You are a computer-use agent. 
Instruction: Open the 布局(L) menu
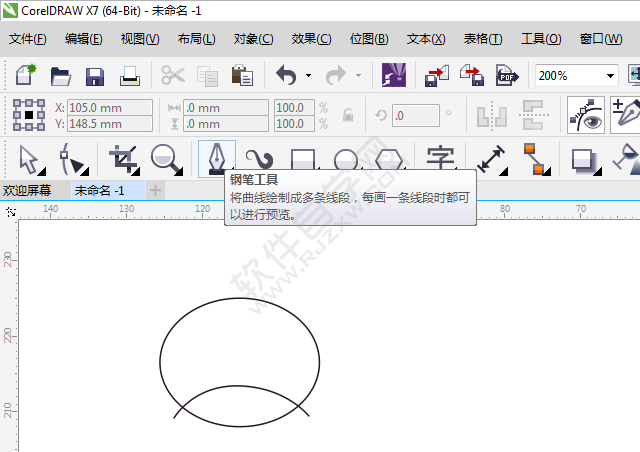(196, 39)
